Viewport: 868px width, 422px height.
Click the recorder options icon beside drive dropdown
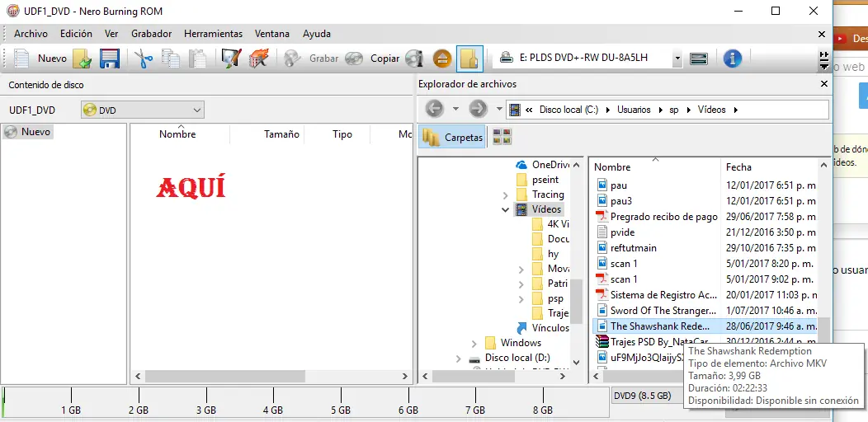tap(699, 58)
